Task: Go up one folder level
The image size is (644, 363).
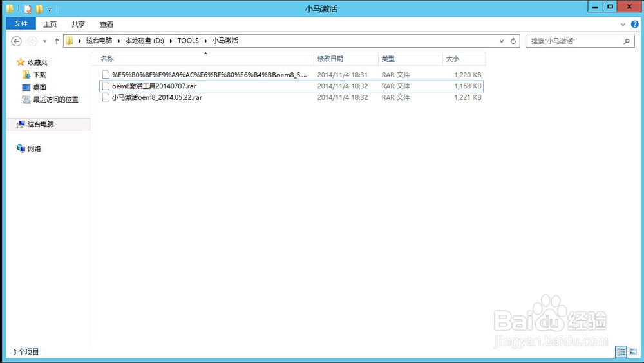Action: [x=57, y=41]
